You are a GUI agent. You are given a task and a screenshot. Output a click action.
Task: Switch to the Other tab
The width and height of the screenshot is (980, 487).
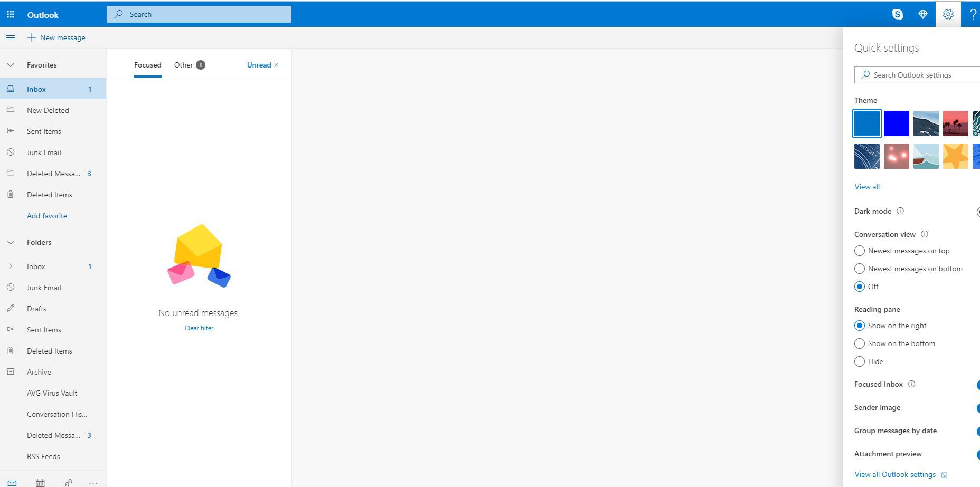pos(189,65)
